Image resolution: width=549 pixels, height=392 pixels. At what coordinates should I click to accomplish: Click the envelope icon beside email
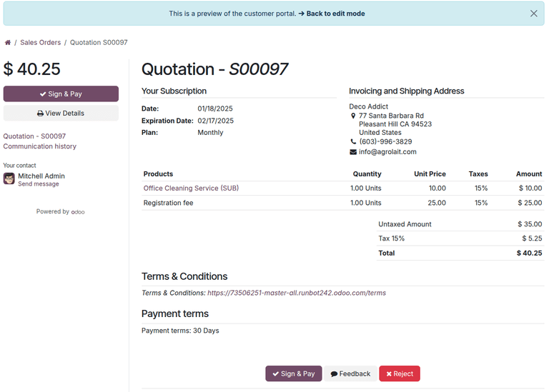(x=353, y=152)
